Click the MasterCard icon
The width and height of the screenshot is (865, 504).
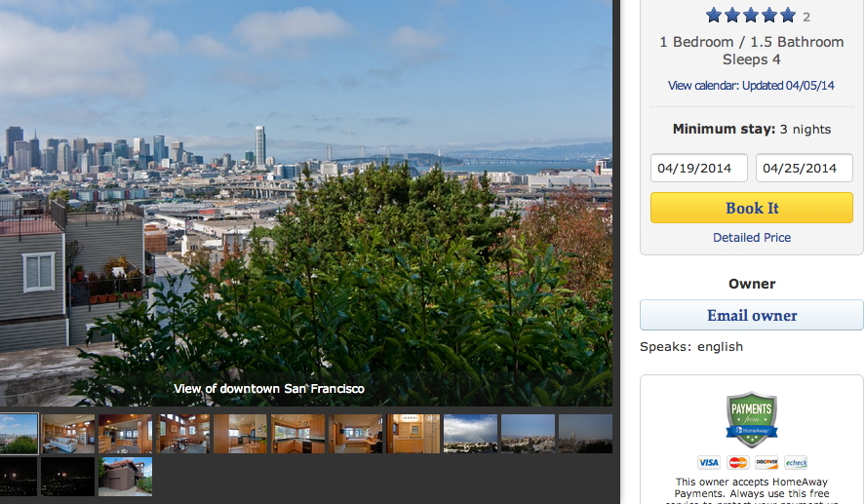[737, 462]
